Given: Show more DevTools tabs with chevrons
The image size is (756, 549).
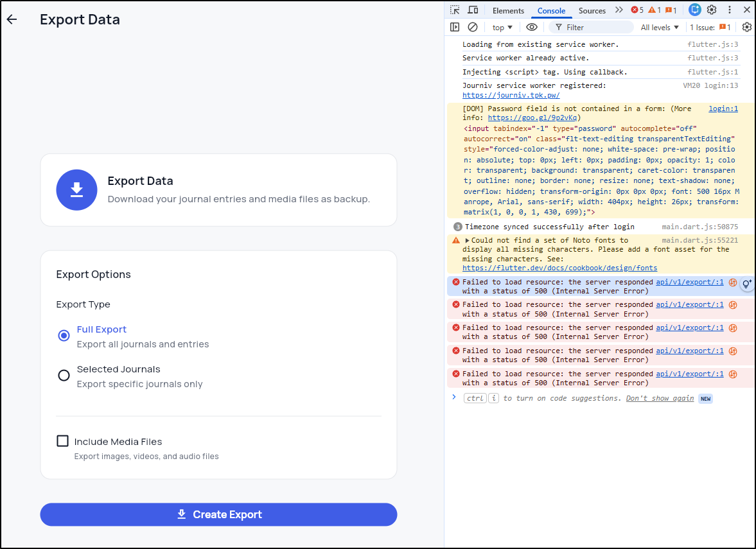Looking at the screenshot, I should (619, 10).
